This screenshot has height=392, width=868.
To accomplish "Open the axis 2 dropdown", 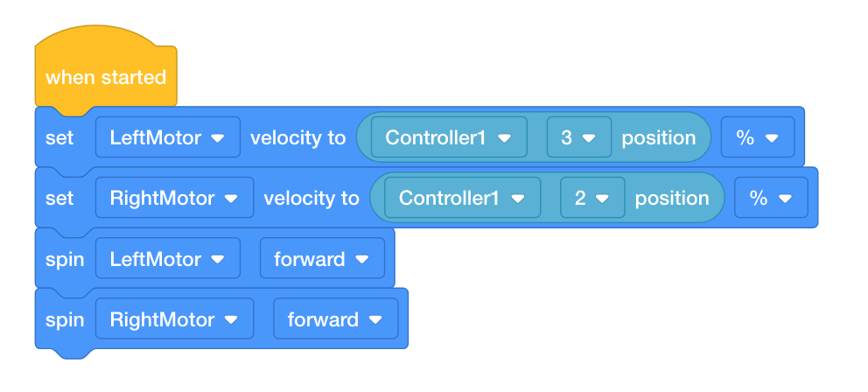I will coord(592,198).
